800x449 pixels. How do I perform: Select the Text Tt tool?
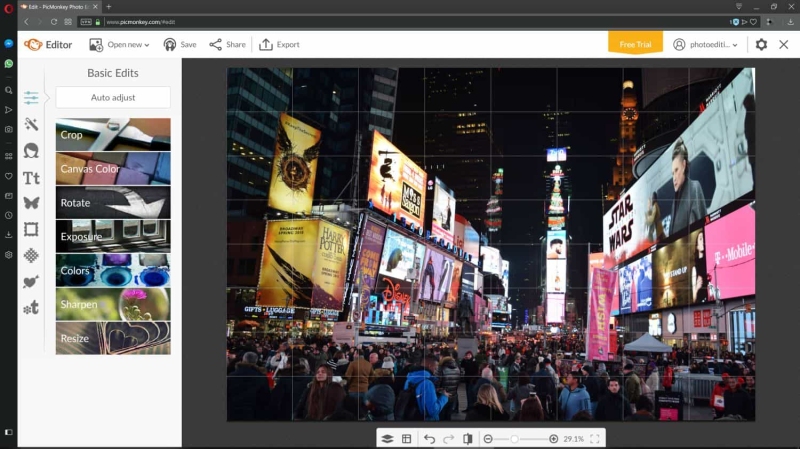[31, 178]
